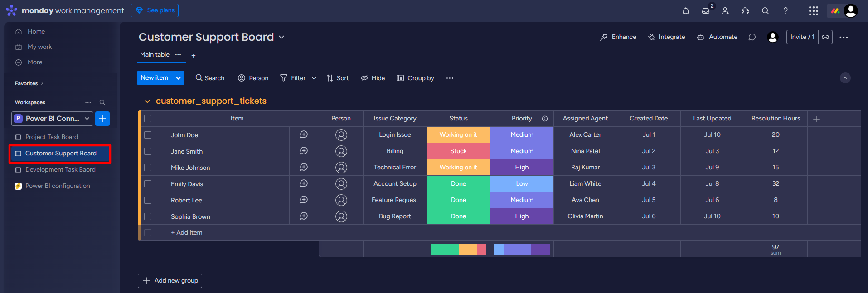Open the user profile avatar menu
Screen dimensions: 868x293
tap(851, 11)
